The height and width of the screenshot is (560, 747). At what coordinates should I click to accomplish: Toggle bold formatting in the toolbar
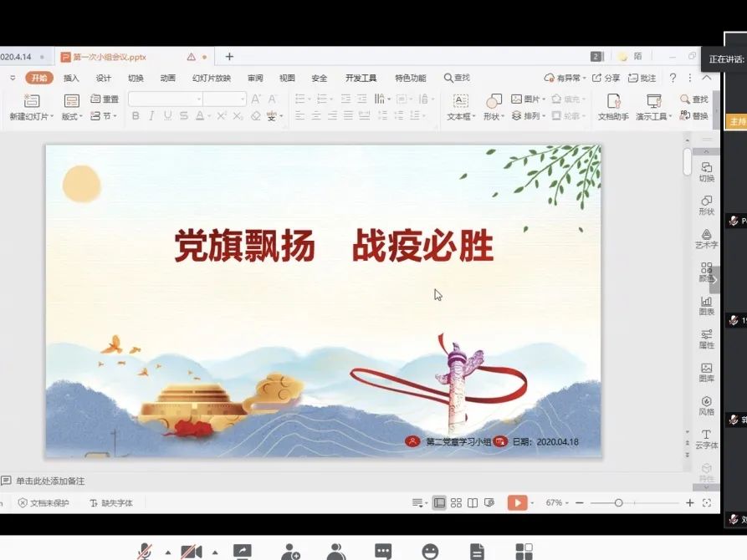tap(136, 116)
